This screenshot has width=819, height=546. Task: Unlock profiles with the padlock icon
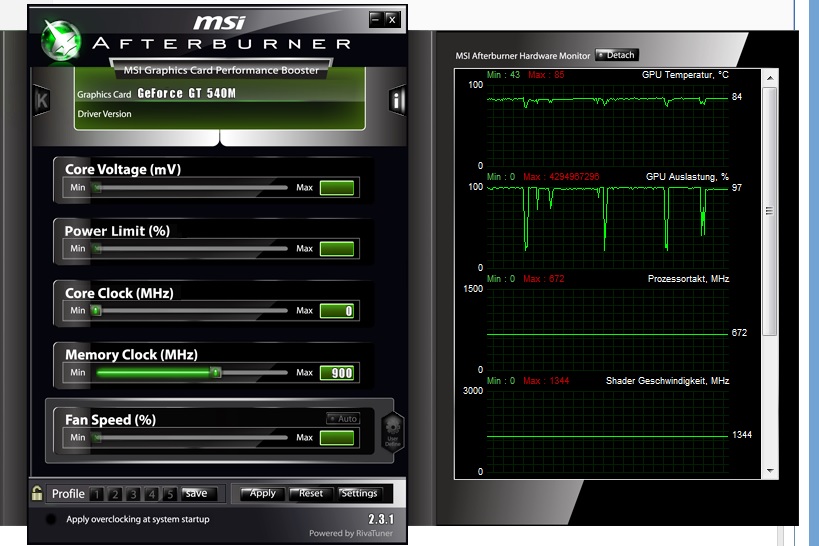37,493
